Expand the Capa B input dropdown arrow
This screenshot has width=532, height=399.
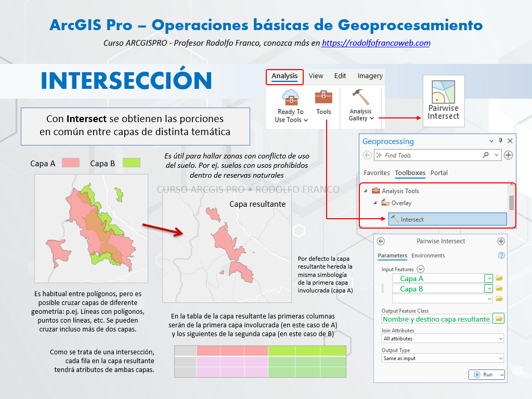(x=488, y=289)
